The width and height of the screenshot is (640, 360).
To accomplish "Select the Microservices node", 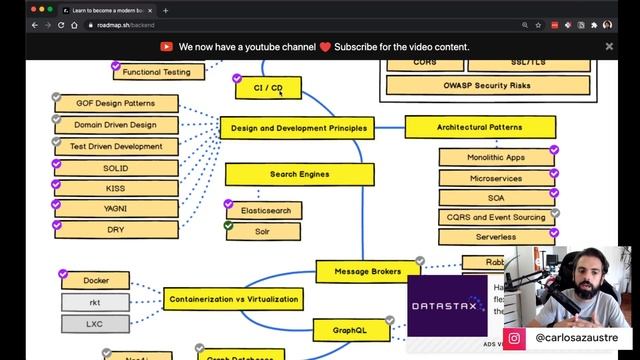I will (496, 178).
